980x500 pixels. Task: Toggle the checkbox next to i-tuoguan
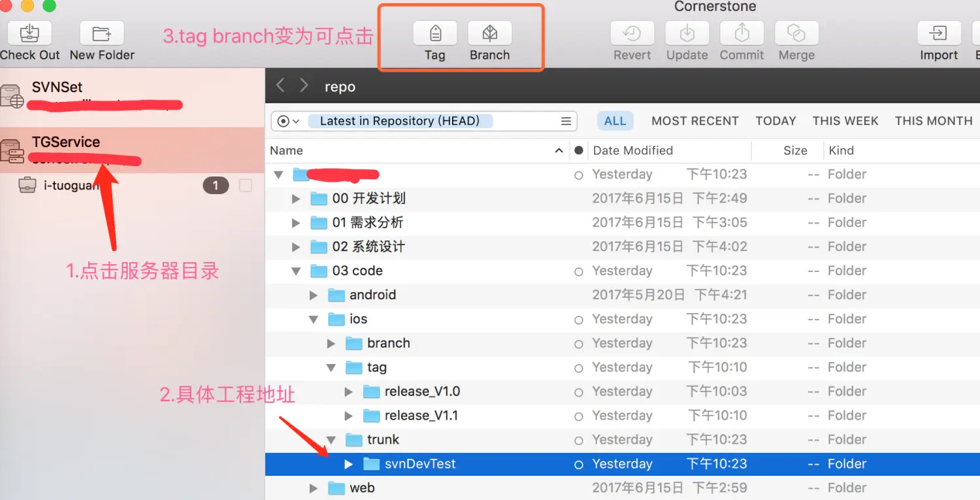point(246,186)
